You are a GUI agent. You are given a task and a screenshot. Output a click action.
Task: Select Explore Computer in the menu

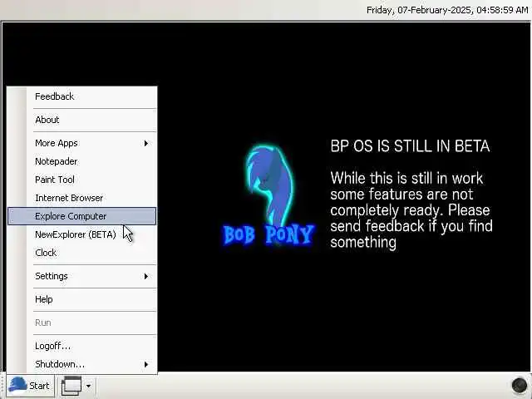pyautogui.click(x=81, y=216)
